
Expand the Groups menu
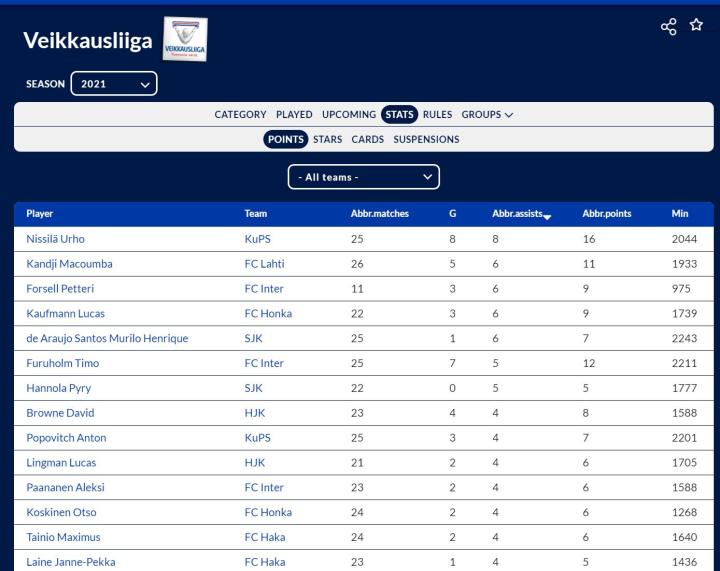(487, 114)
